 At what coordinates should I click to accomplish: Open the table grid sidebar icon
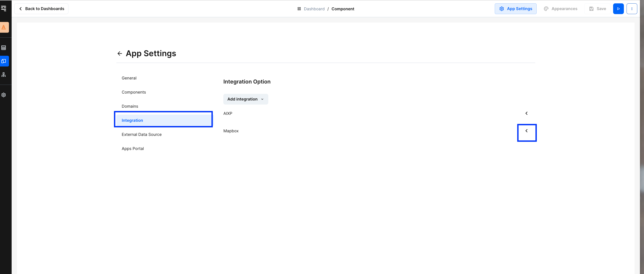(x=4, y=47)
